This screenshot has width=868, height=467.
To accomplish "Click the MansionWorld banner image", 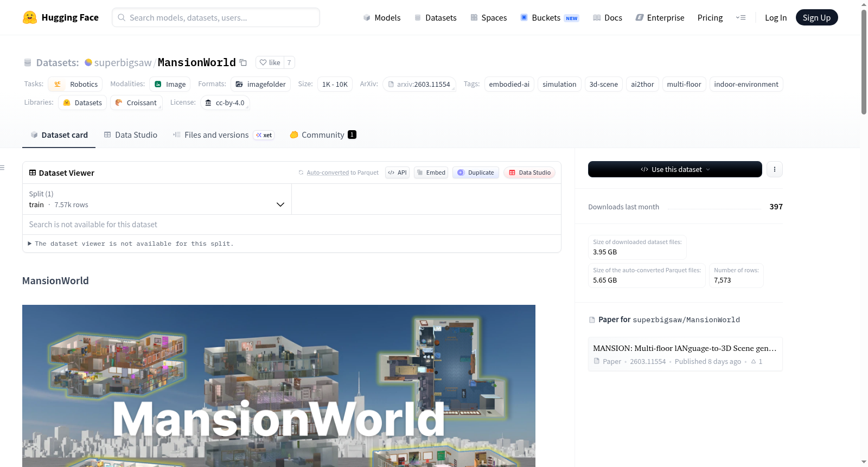I will [x=279, y=386].
